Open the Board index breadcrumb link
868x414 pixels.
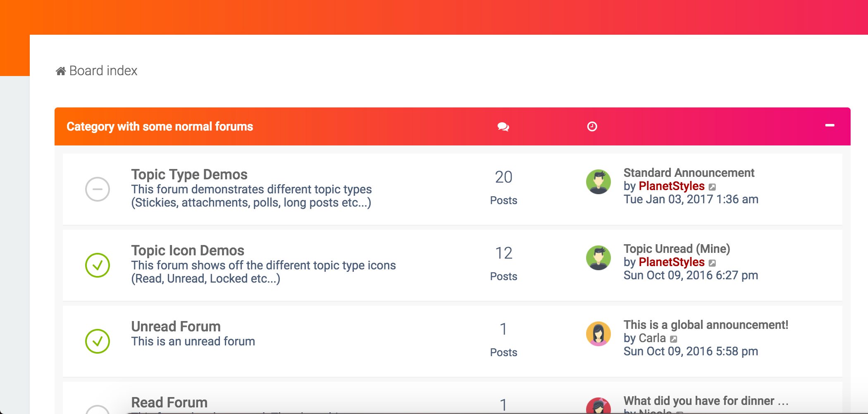[x=103, y=71]
